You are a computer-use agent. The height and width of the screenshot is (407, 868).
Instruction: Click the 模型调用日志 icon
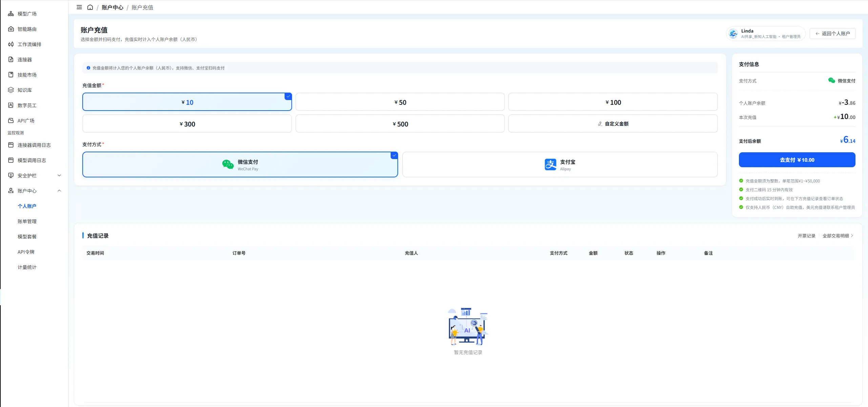point(11,160)
